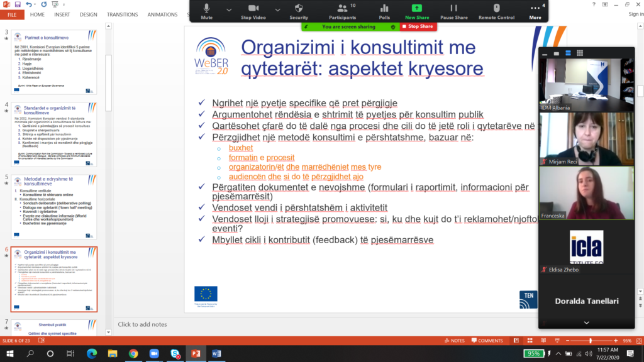Open PowerPoint Help question mark
The image size is (644, 362).
(594, 4)
